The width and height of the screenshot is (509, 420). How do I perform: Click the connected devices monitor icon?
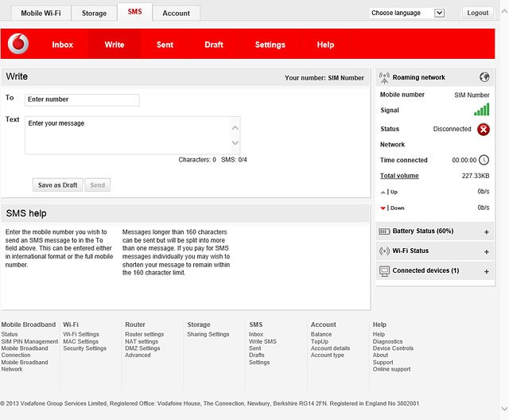384,271
